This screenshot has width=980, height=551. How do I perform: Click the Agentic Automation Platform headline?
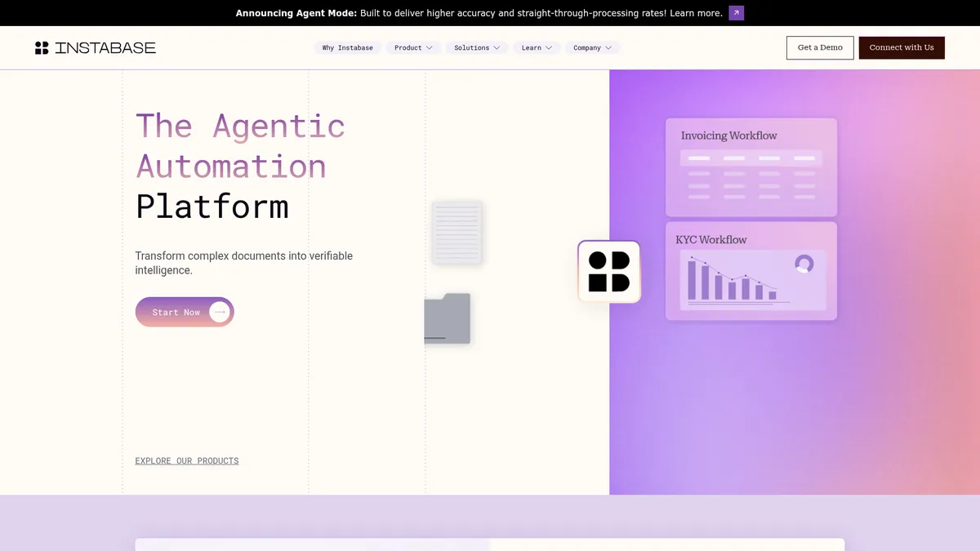point(241,166)
